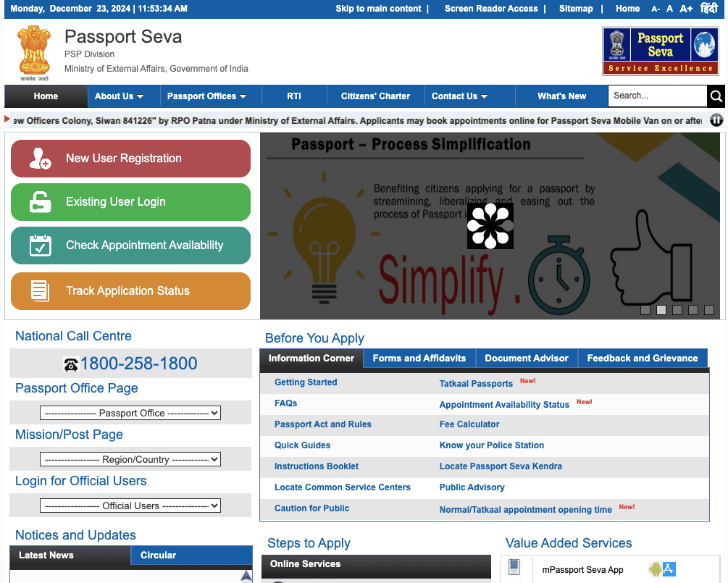728x583 pixels.
Task: Click the national emblem logo in header
Action: [x=34, y=53]
